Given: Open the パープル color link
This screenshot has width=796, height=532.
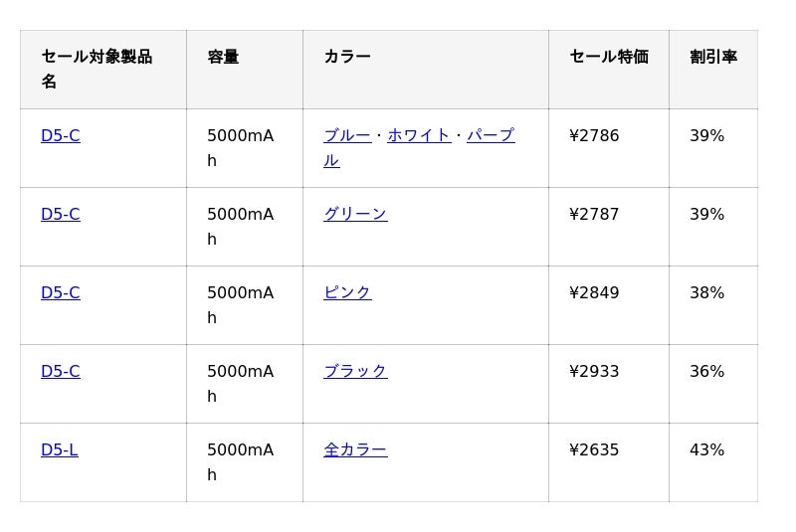Looking at the screenshot, I should [x=490, y=136].
